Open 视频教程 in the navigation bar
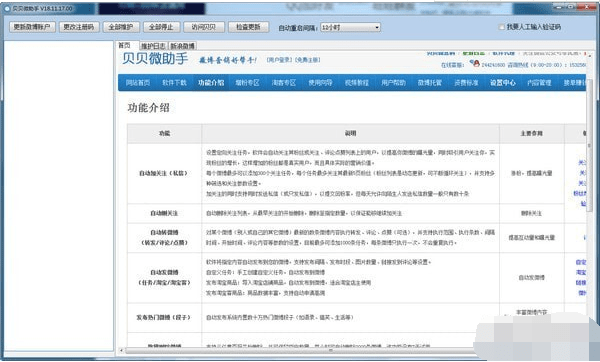Viewport: 600px width, 362px height. [x=357, y=83]
